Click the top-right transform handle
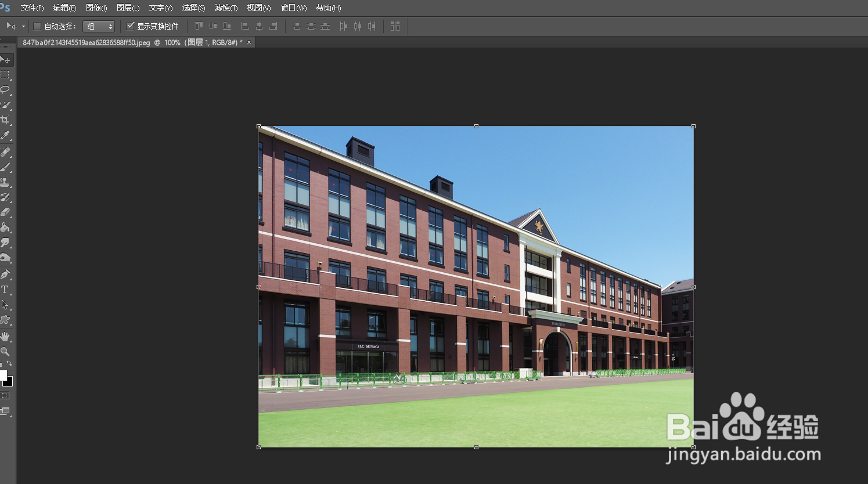 pos(693,126)
